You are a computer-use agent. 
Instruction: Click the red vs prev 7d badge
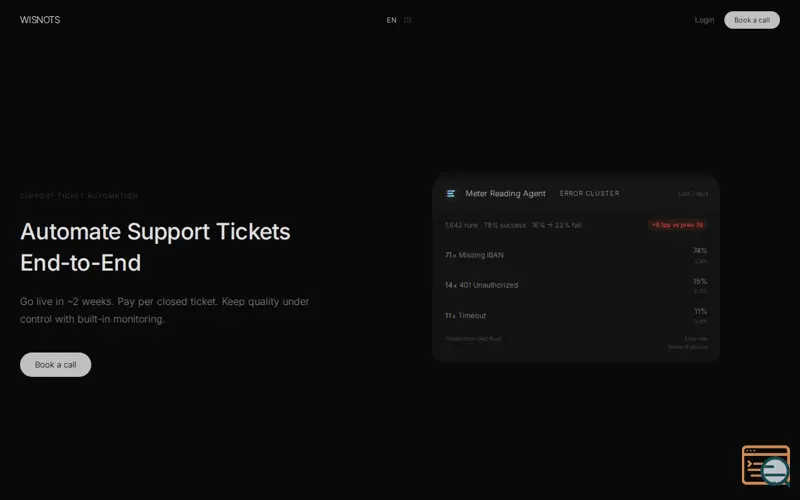point(677,224)
